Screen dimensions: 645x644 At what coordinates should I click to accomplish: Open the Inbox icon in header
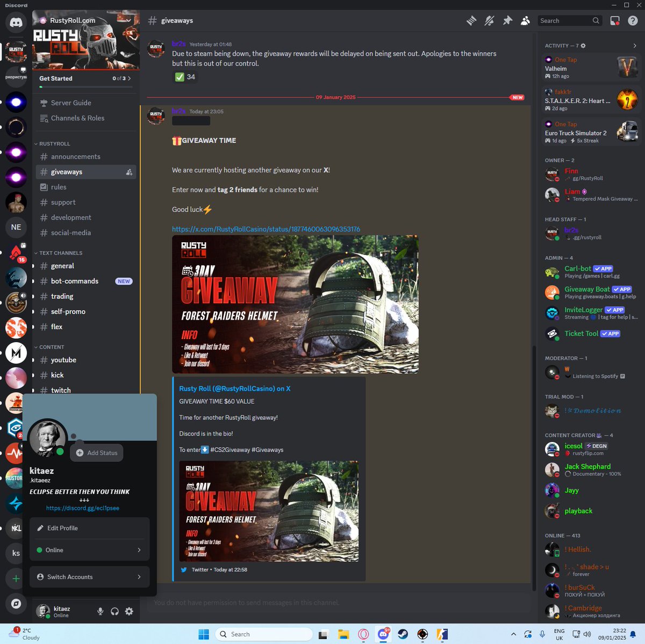click(x=615, y=20)
